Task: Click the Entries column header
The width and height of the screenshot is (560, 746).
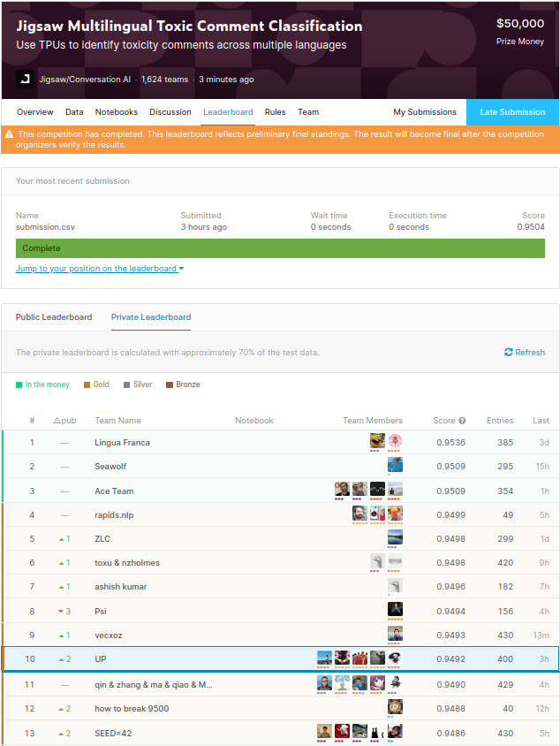Action: [x=500, y=421]
